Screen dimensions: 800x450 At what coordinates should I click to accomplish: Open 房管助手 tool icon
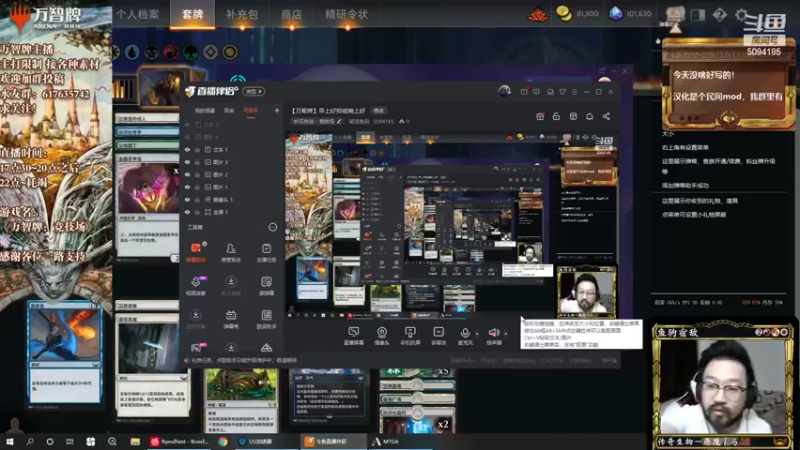pyautogui.click(x=231, y=252)
